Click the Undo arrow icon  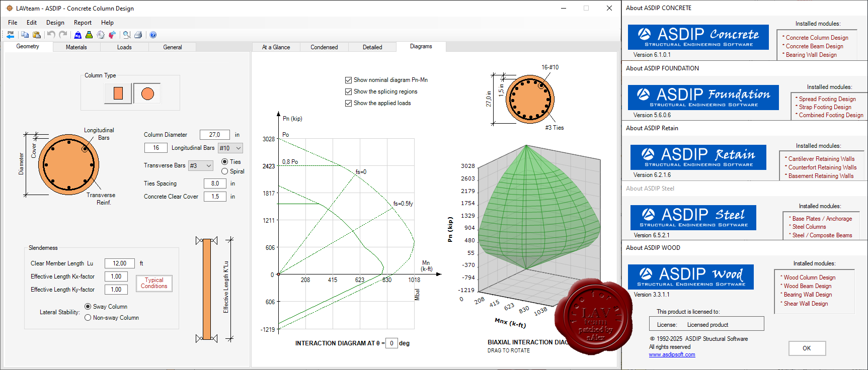tap(51, 35)
